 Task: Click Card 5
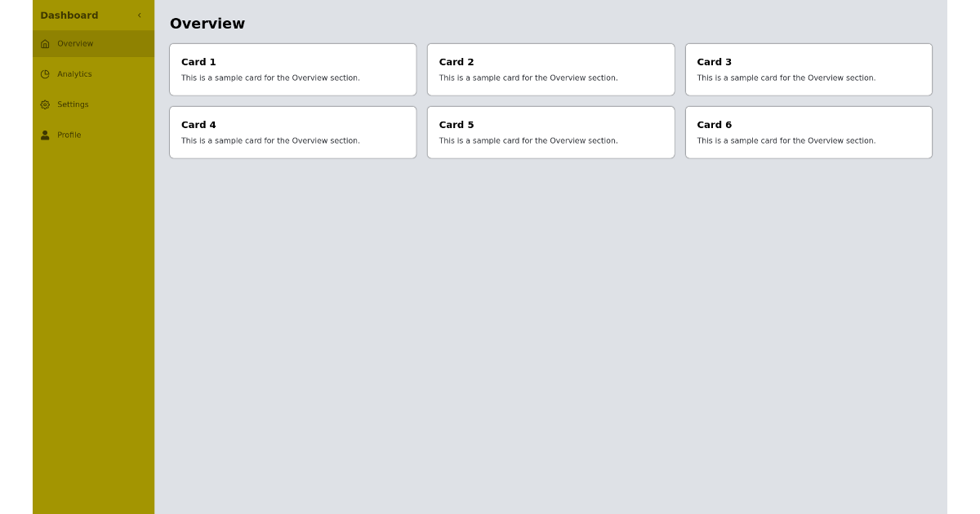point(550,132)
